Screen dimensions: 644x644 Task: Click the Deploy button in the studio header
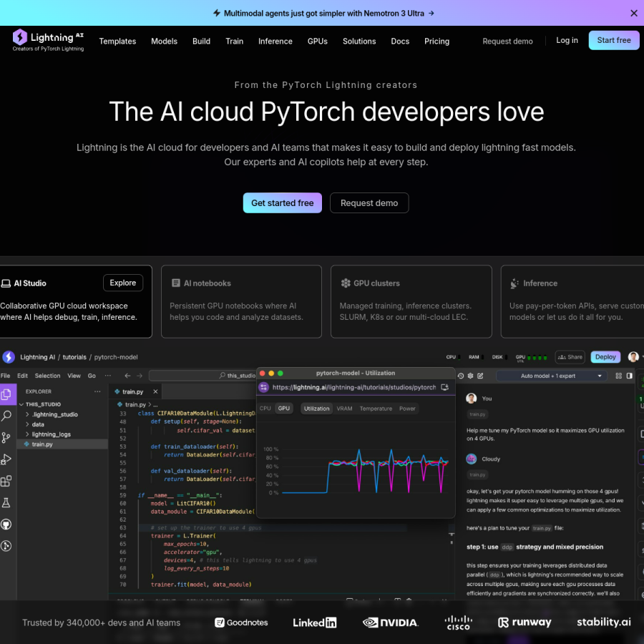click(x=605, y=357)
